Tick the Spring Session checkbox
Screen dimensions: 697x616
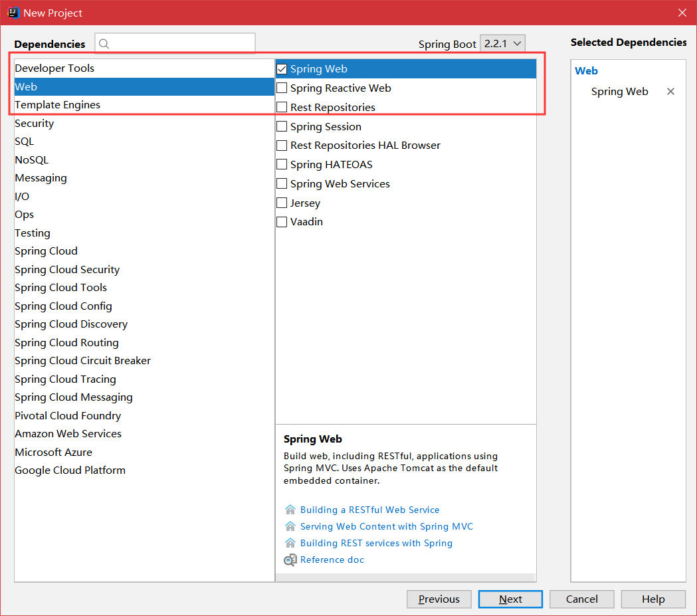click(282, 126)
